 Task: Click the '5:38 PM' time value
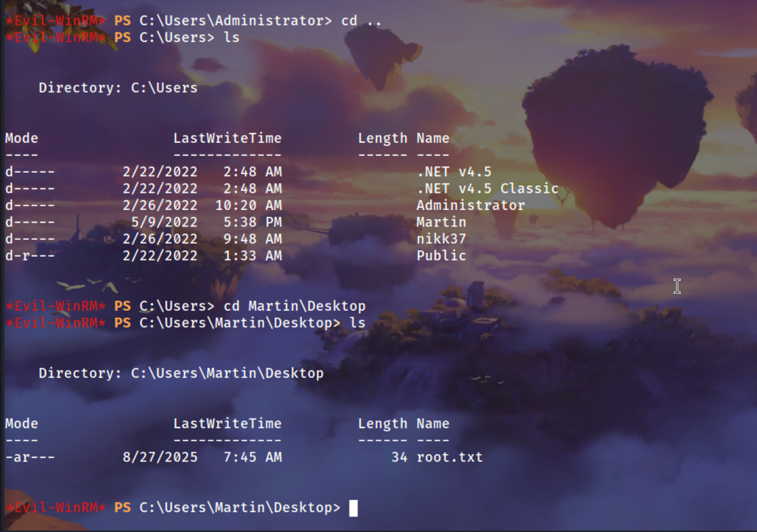click(253, 222)
